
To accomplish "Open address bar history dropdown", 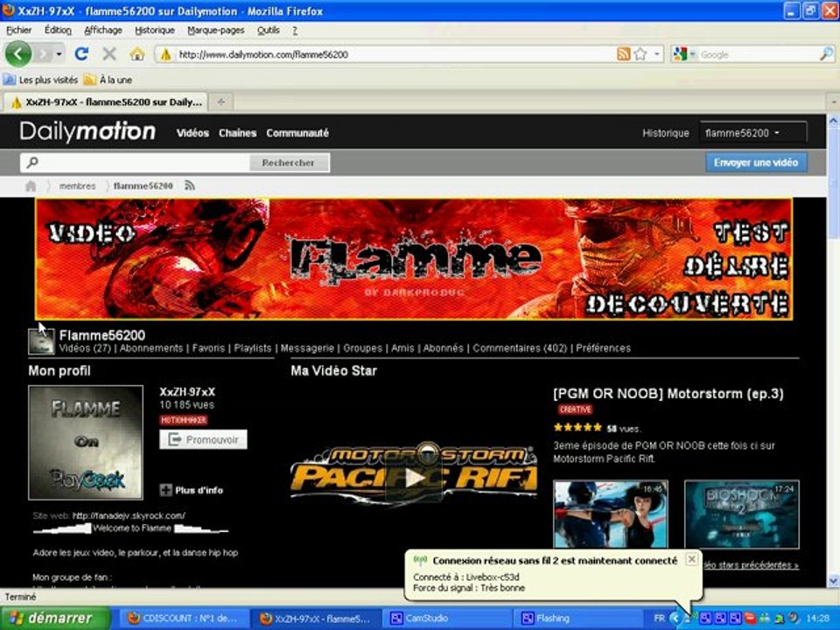I will pyautogui.click(x=657, y=54).
